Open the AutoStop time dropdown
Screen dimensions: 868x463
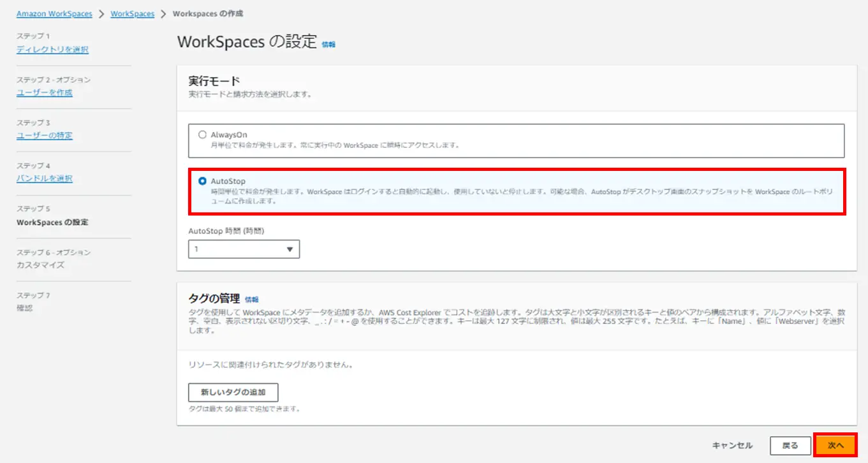[244, 249]
